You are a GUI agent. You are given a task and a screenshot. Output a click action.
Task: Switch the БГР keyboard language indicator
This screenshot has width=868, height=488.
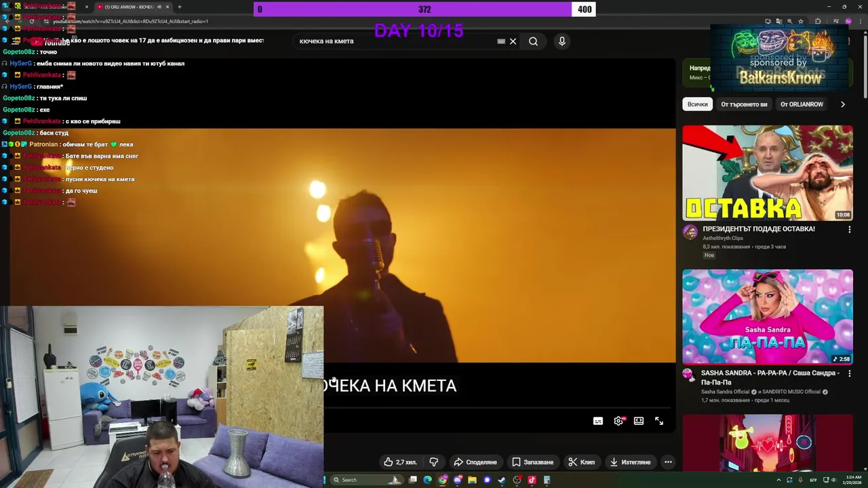813,480
